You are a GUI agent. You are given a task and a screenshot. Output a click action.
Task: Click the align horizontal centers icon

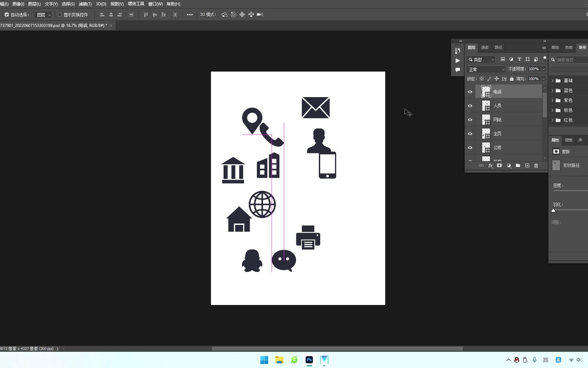[x=111, y=14]
